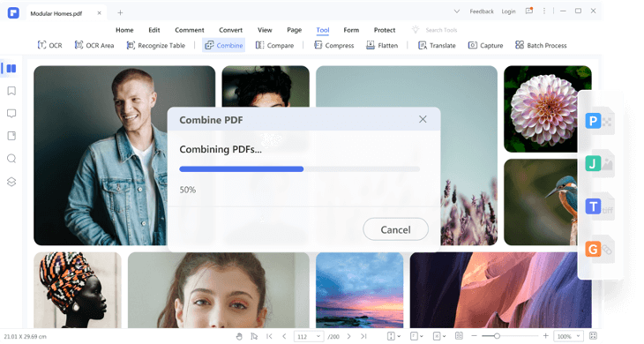This screenshot has height=344, width=644.
Task: Open the bookmarks panel in sidebar
Action: [x=11, y=91]
